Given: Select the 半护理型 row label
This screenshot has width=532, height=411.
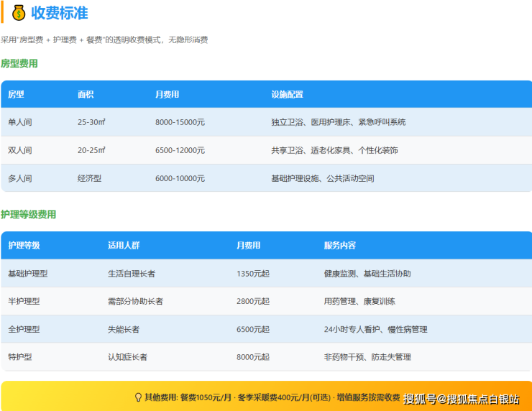Looking at the screenshot, I should click(24, 301).
